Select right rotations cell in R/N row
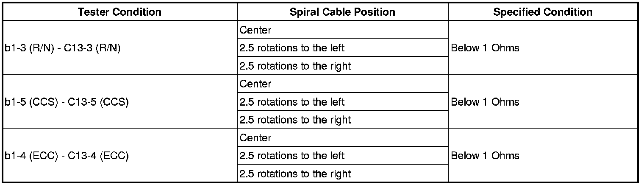This screenshot has height=185, width=644. coord(295,66)
